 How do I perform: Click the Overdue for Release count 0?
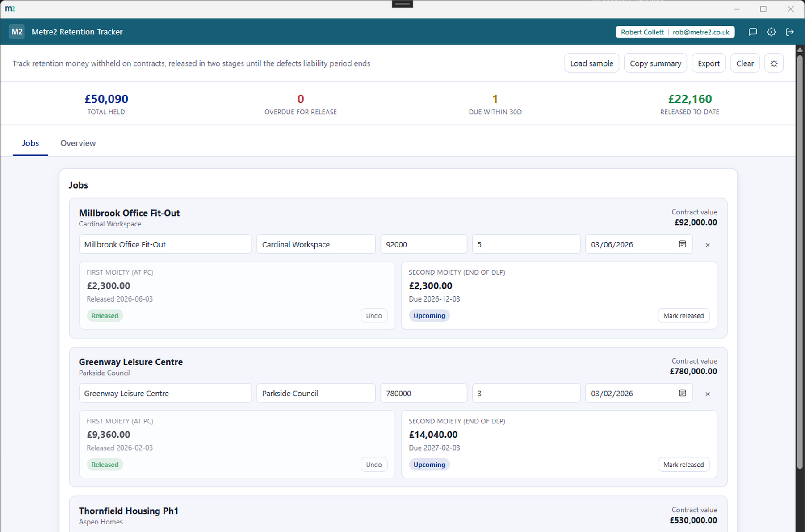tap(301, 99)
